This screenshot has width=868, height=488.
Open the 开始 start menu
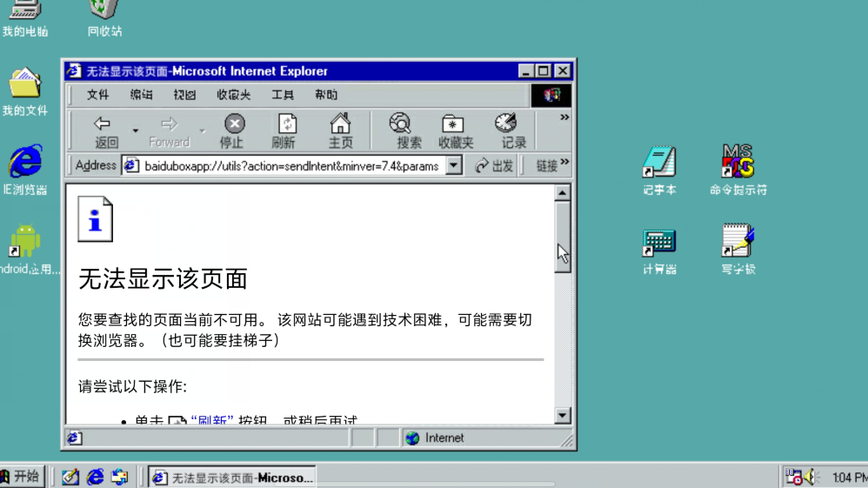[22, 477]
